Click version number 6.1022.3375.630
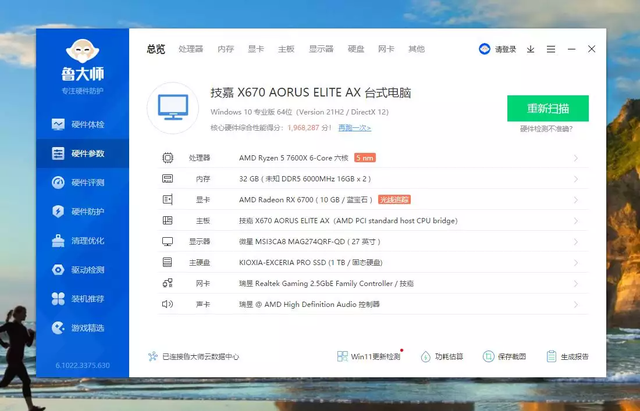This screenshot has height=411, width=640. [82, 365]
